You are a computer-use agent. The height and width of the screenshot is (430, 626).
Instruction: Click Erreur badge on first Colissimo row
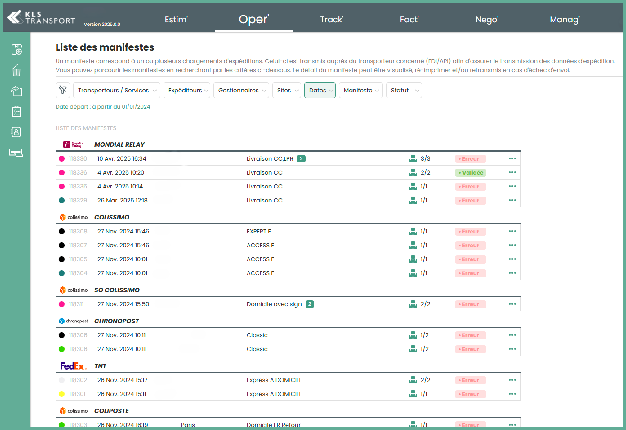(468, 231)
